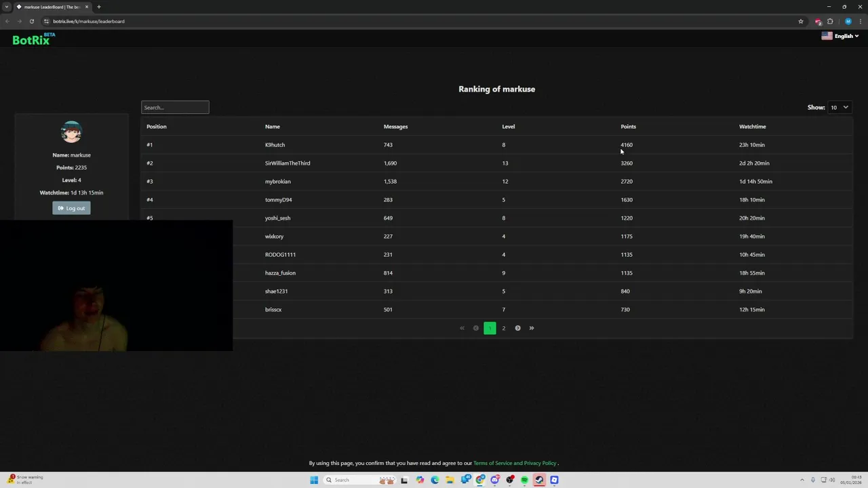Go back in browser history
Viewport: 868px width, 488px height.
click(7, 21)
